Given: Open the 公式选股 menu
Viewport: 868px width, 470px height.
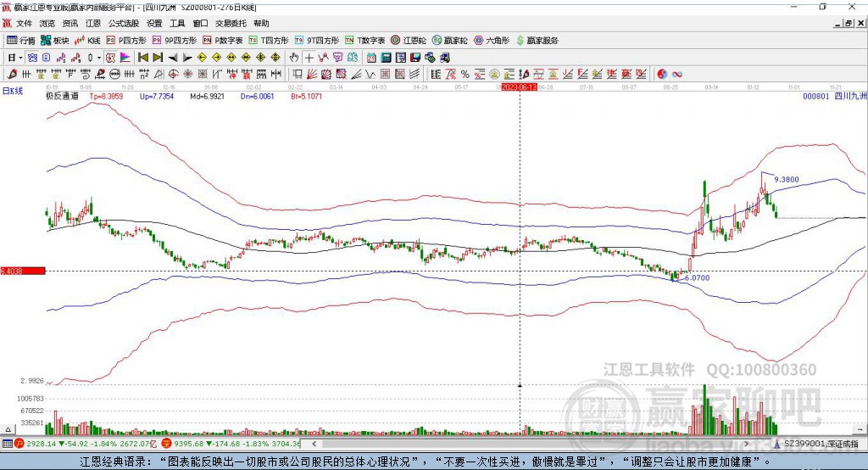Looking at the screenshot, I should click(124, 23).
